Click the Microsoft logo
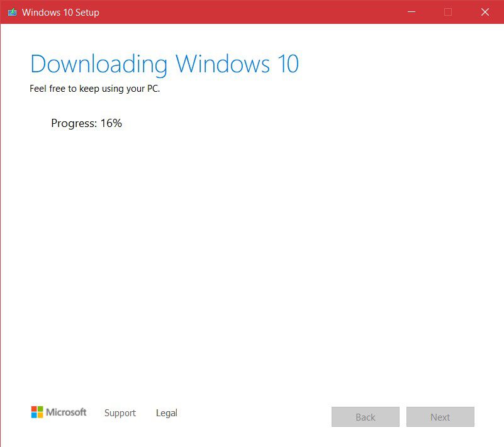The width and height of the screenshot is (504, 447). 59,412
